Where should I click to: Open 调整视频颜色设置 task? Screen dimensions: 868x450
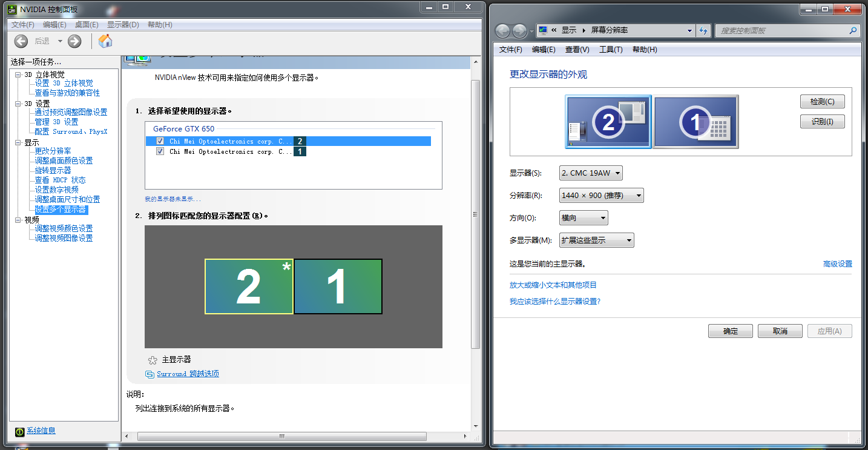pyautogui.click(x=64, y=229)
